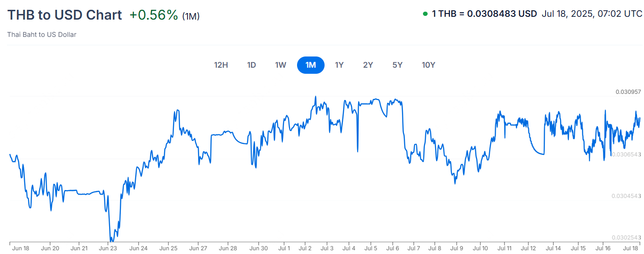
Task: Switch to the 1D time range
Action: coord(251,65)
